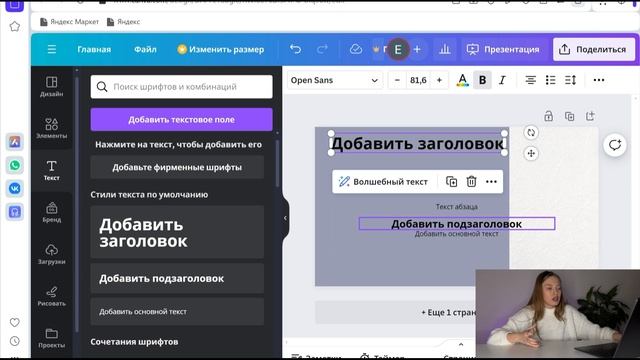The width and height of the screenshot is (640, 360).
Task: Change text alignment
Action: pyautogui.click(x=530, y=80)
